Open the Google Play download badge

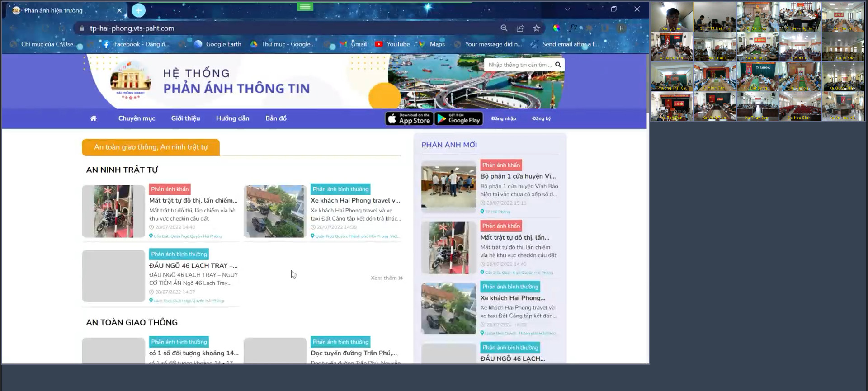[458, 118]
